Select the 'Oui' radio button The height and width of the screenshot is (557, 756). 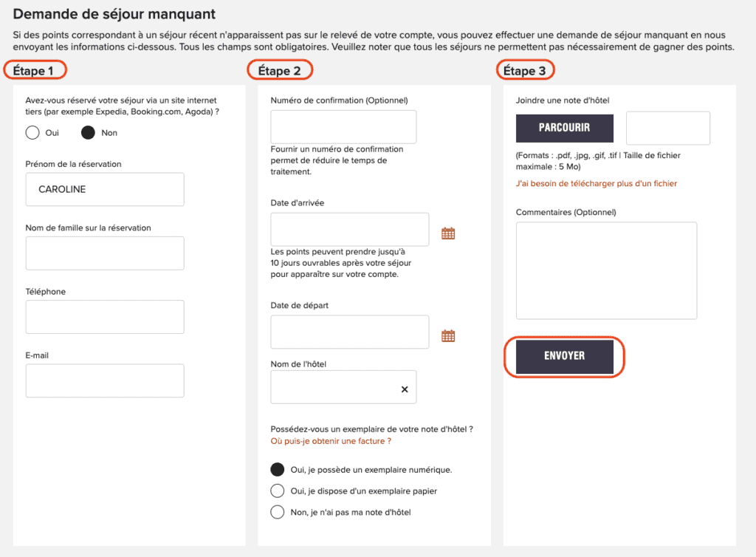(32, 133)
